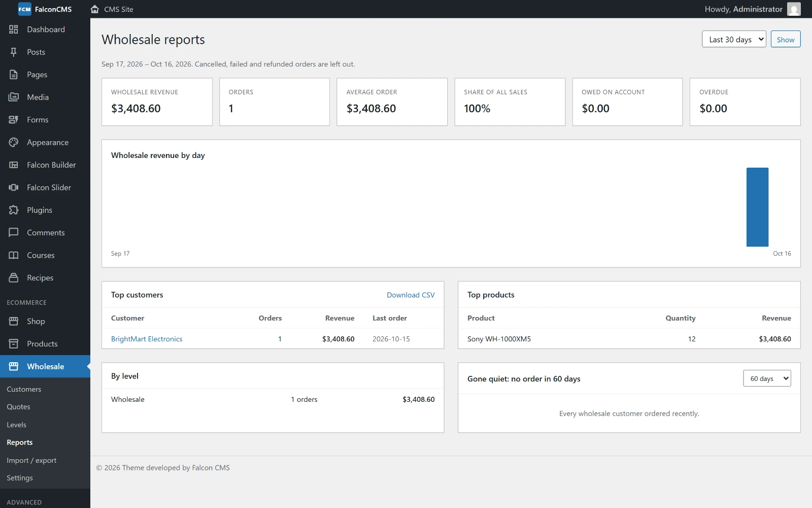The width and height of the screenshot is (812, 508).
Task: Select the Reports submenu item
Action: coord(20,442)
